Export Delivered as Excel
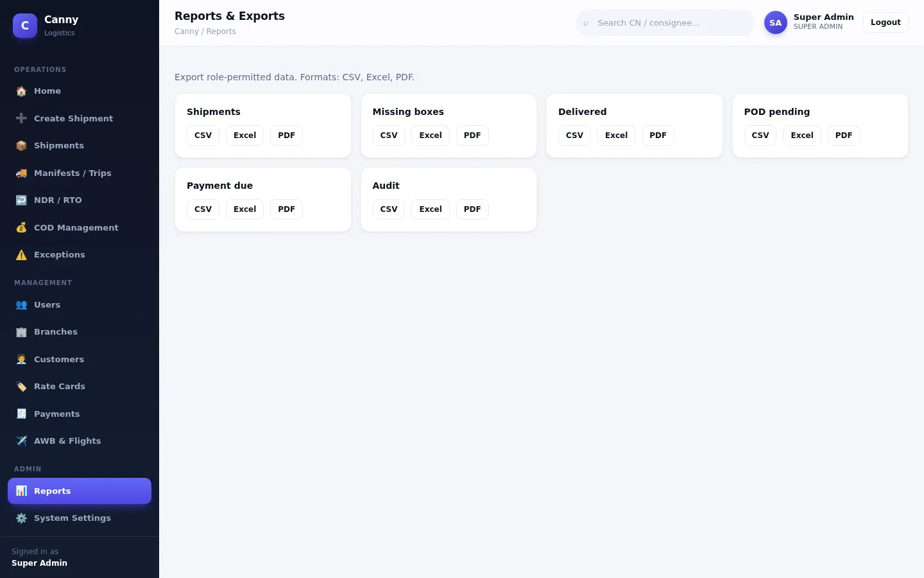Viewport: 924px width, 578px height. tap(616, 136)
